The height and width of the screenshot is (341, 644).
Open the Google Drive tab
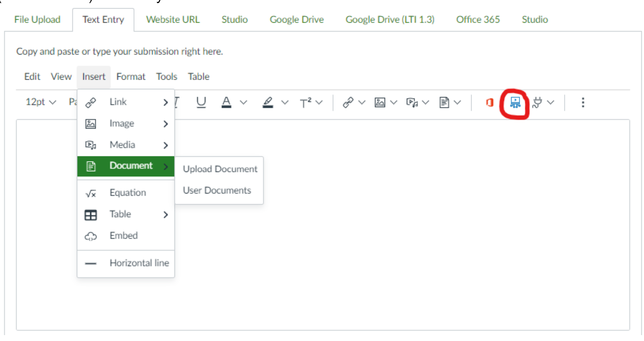tap(297, 19)
